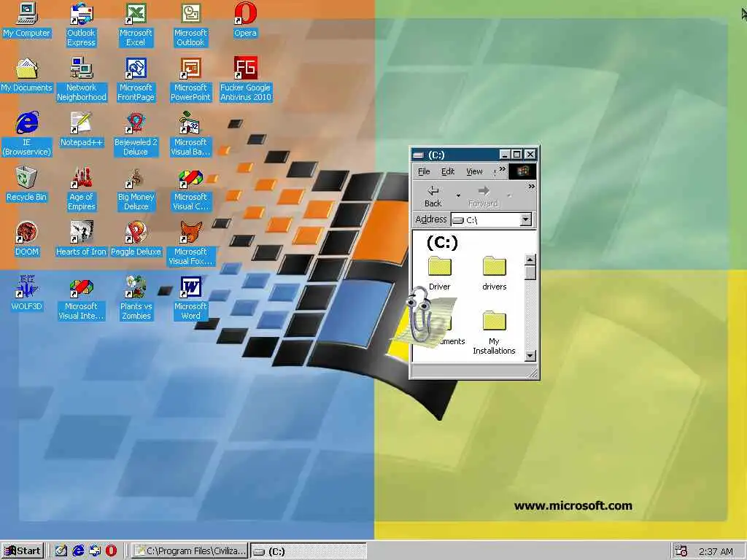Expand hidden menu items chevron
This screenshot has height=560, width=747.
(502, 169)
